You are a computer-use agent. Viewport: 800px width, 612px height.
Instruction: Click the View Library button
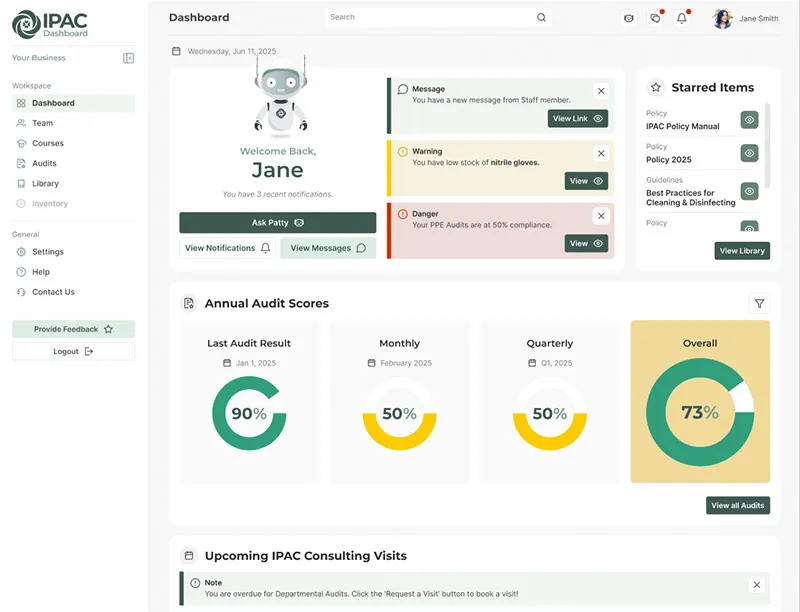(x=742, y=251)
